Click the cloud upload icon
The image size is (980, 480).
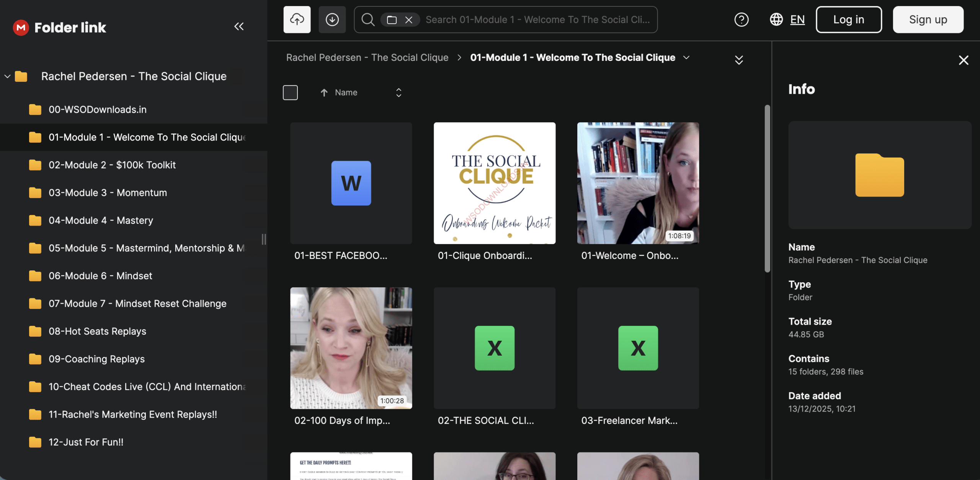click(x=297, y=20)
